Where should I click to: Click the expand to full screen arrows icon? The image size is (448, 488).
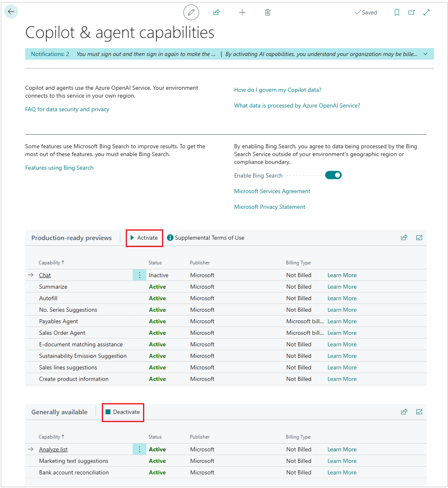point(427,12)
